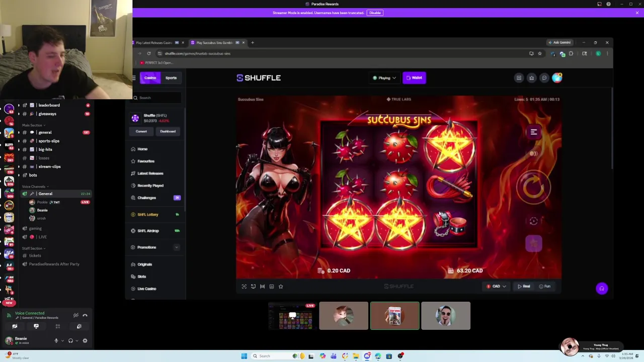Open Discord sports-slips channel

(49, 141)
